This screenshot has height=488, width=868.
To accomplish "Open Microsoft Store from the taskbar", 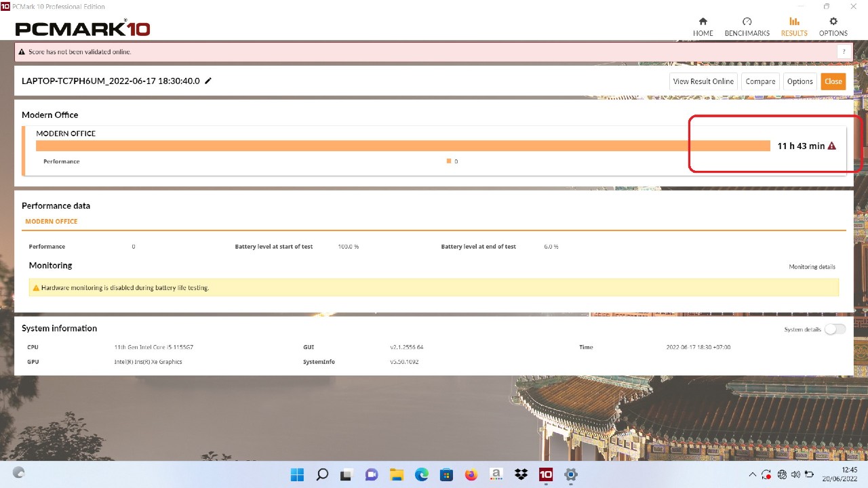I will (446, 474).
